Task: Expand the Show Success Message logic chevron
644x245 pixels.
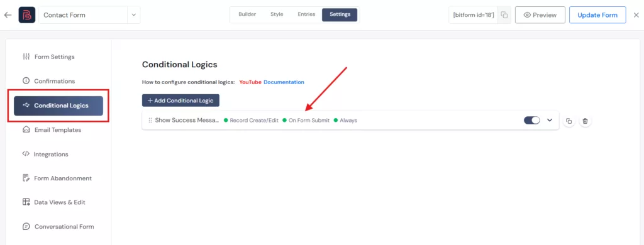Action: coord(550,120)
